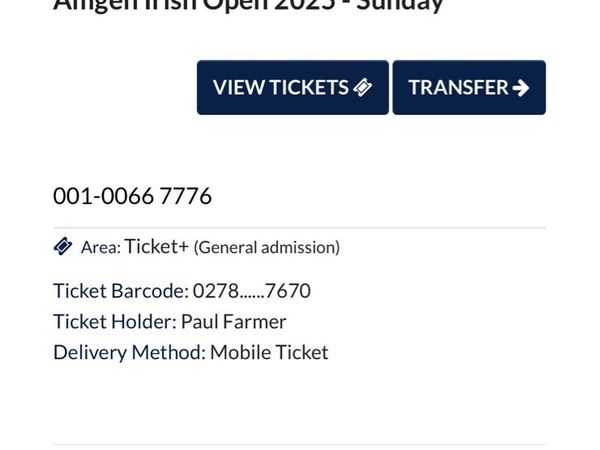Select the Delivery Method: label

tap(130, 352)
